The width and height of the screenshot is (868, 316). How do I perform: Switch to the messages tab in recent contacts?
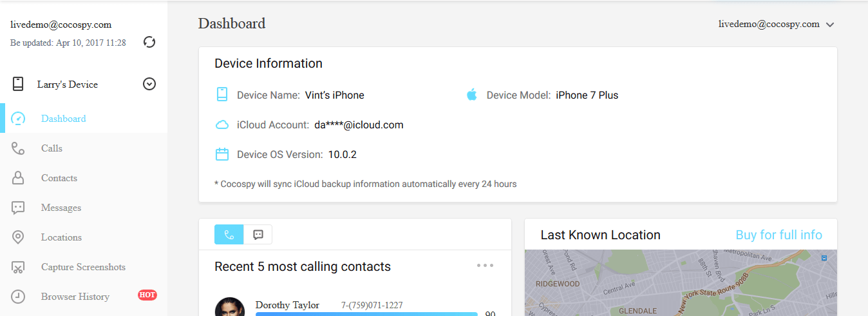point(258,235)
